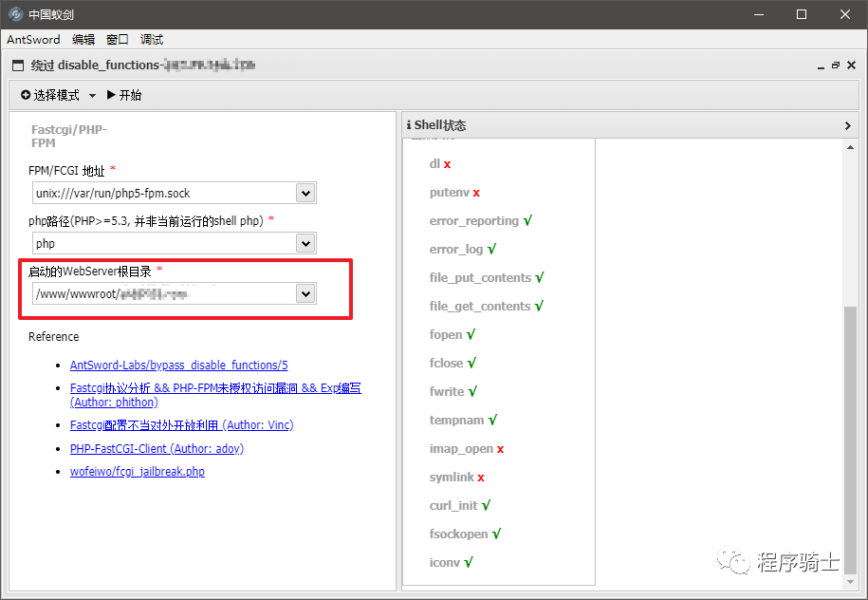Open the 调试 menu
The height and width of the screenshot is (600, 868).
click(x=152, y=39)
